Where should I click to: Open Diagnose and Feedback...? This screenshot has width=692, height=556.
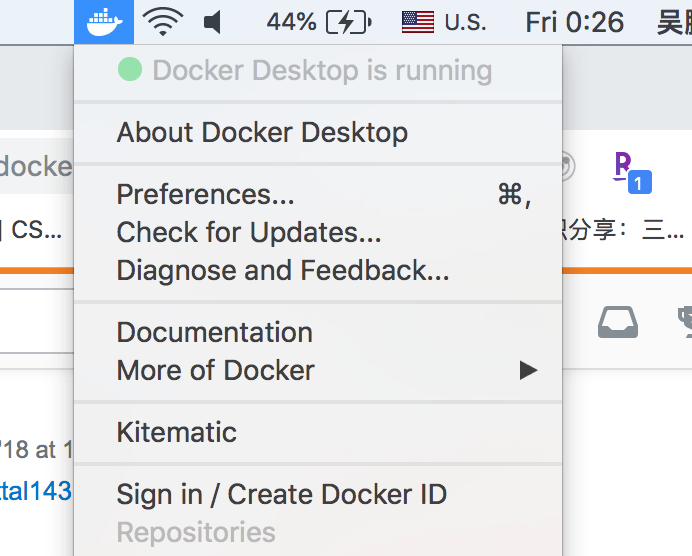(283, 270)
